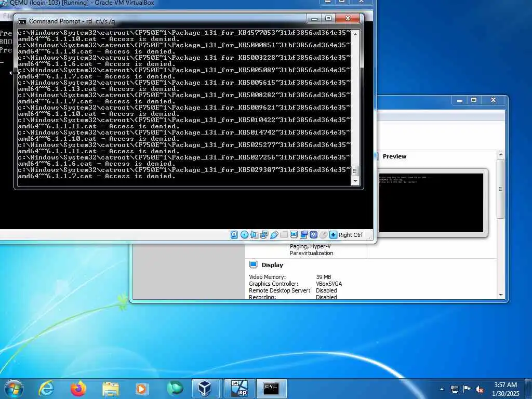Open Windows Media Player from taskbar
Image resolution: width=532 pixels, height=399 pixels.
point(142,389)
